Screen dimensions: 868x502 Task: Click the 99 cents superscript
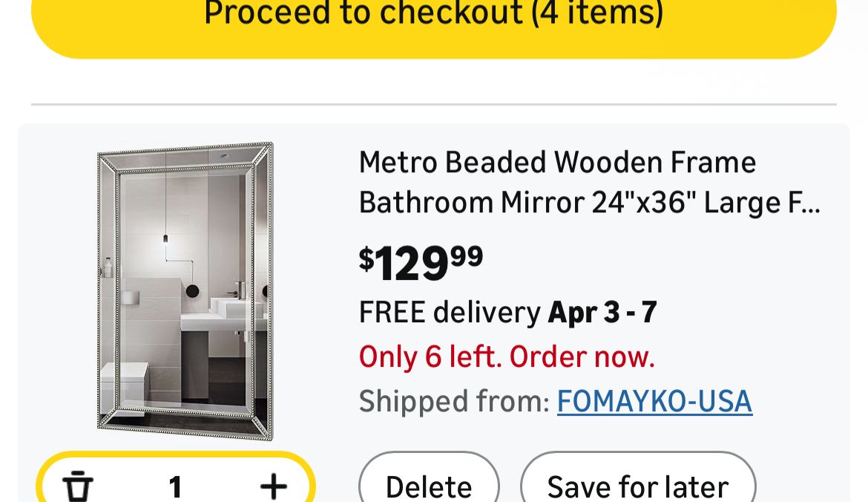point(467,255)
